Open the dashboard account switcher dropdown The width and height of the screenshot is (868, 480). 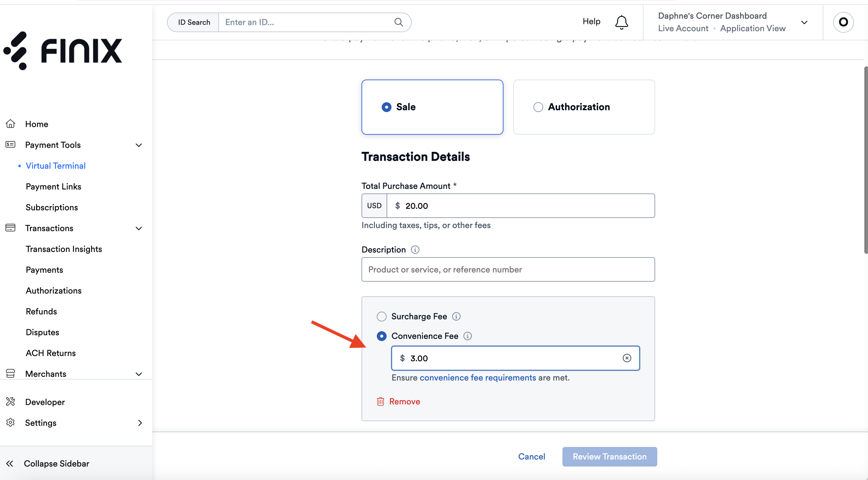pos(804,23)
